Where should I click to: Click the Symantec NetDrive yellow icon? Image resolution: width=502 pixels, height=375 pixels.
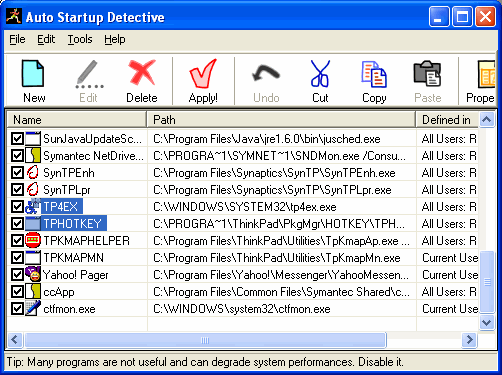click(x=33, y=155)
